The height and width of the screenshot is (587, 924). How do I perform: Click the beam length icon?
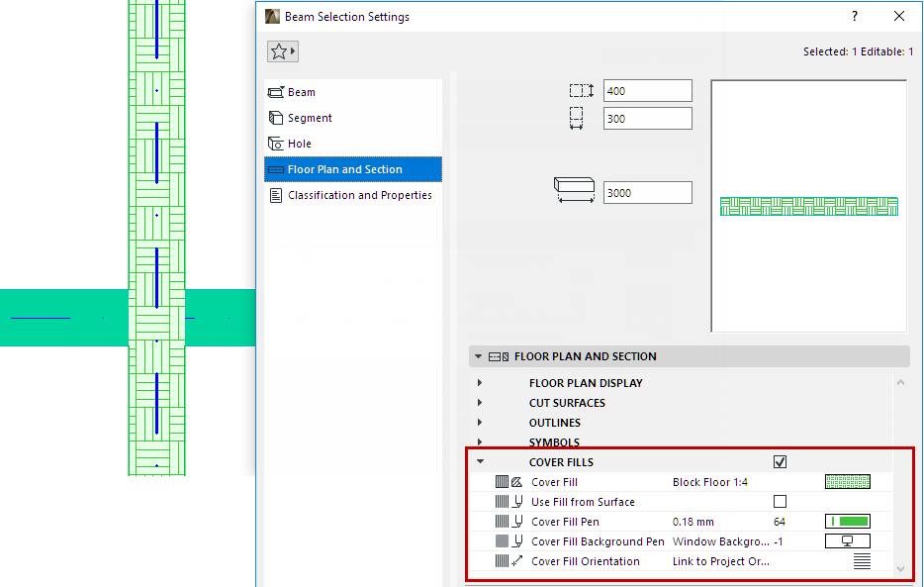point(575,190)
